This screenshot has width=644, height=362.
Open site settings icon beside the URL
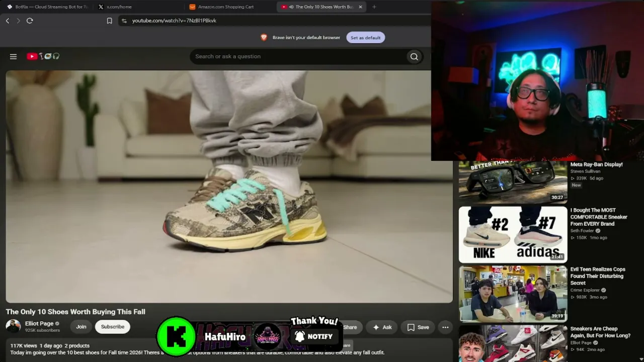(124, 21)
